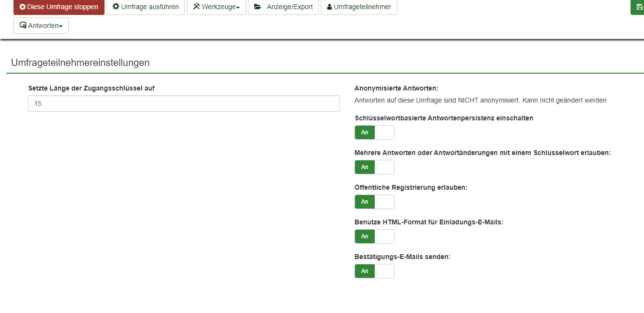Viewport: 644px width, 313px height.
Task: Click the gear icon beside Umfrage ausführen
Action: [116, 7]
